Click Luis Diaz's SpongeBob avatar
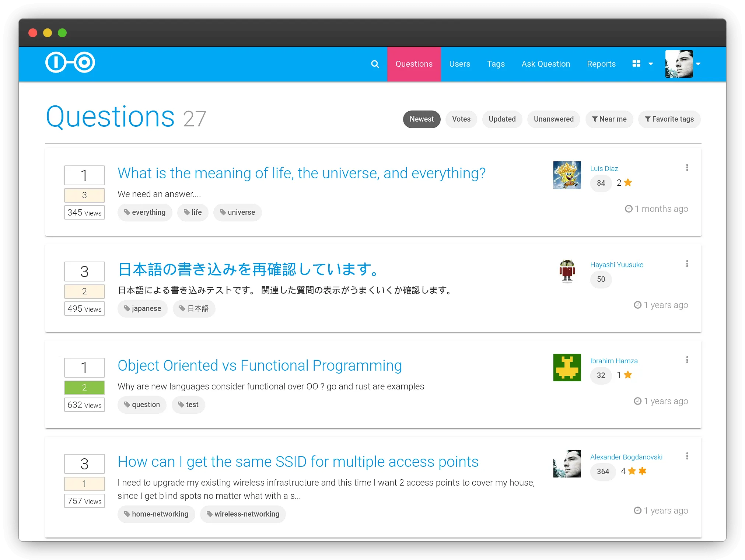This screenshot has width=745, height=560. coord(567,175)
